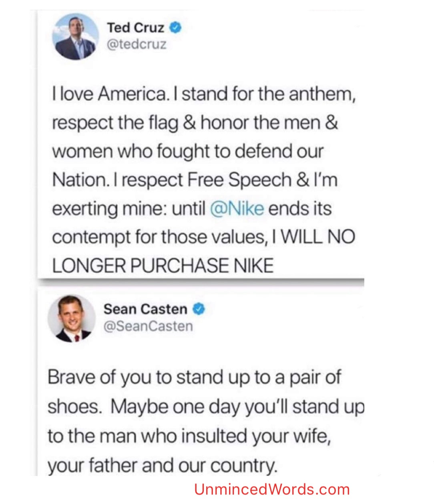Viewport: 434px width, 504px height.
Task: Click the "your father and our country." line
Action: [162, 465]
